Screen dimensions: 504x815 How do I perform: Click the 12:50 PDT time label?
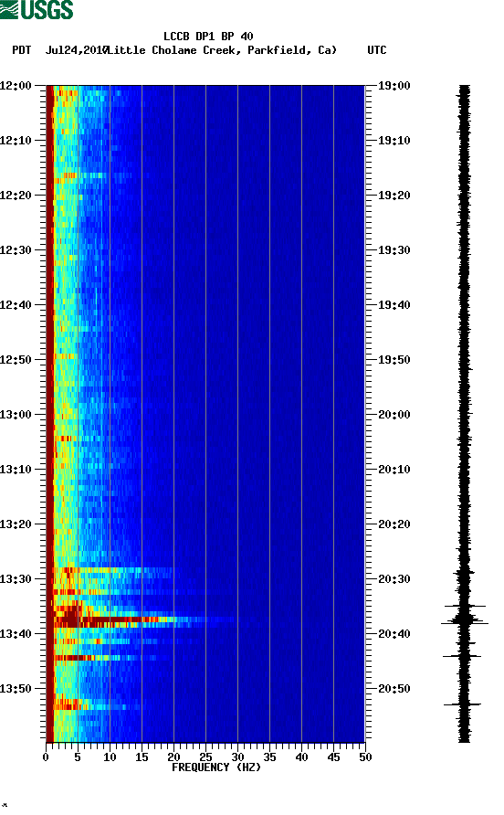[16, 360]
